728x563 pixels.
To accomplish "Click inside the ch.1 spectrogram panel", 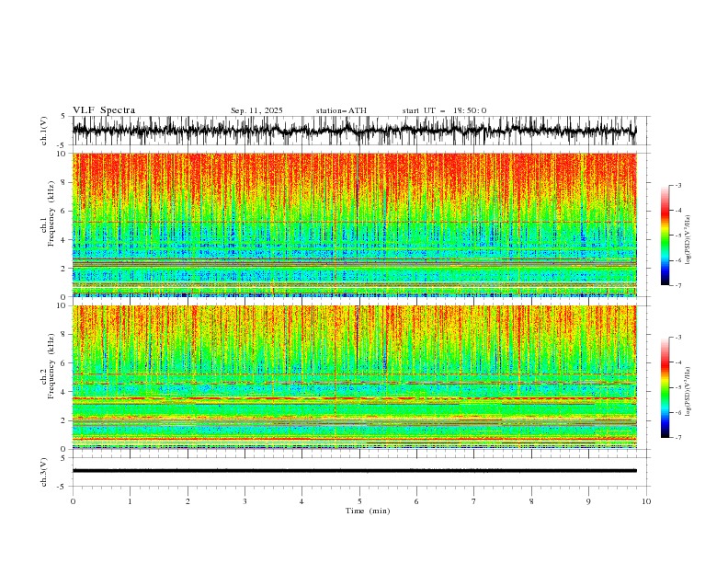I will pos(354,224).
